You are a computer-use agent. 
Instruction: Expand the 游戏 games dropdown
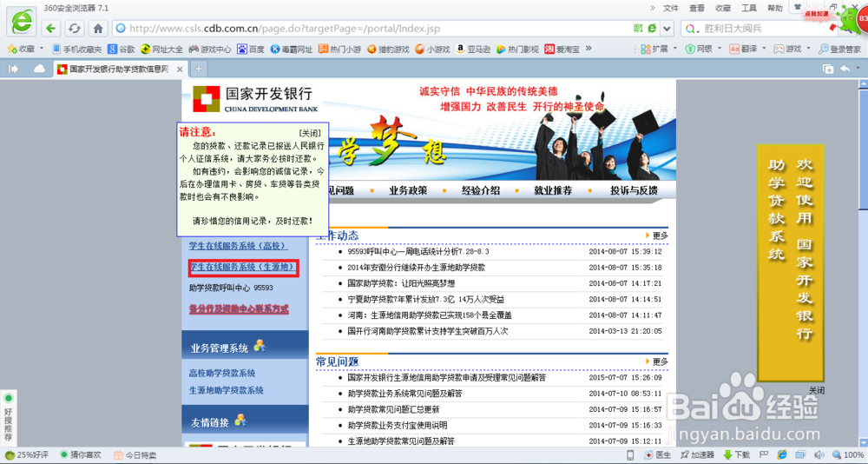(x=808, y=49)
